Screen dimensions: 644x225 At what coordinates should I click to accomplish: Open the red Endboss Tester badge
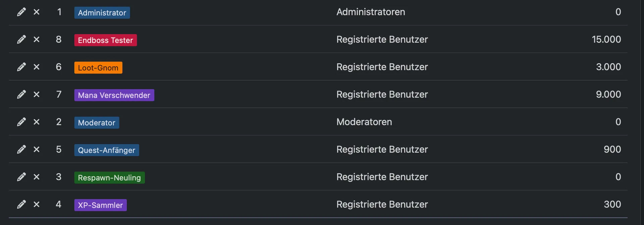click(x=105, y=40)
